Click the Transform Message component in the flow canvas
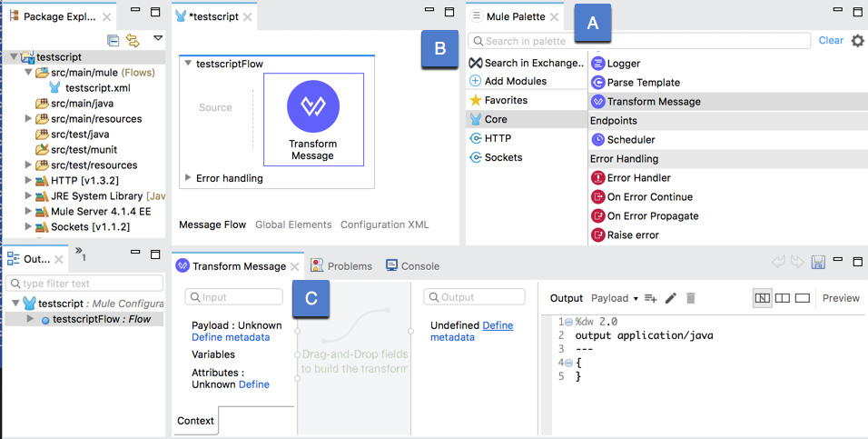 click(312, 118)
